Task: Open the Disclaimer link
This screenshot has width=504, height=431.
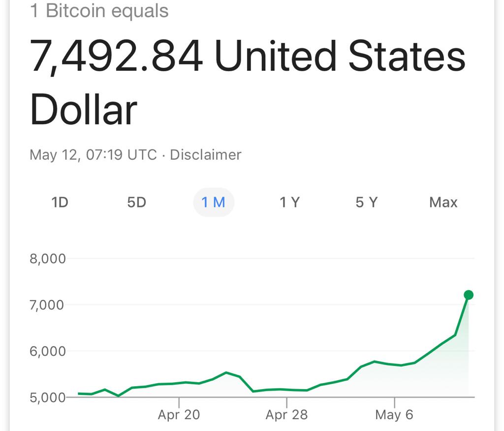Action: click(x=205, y=155)
